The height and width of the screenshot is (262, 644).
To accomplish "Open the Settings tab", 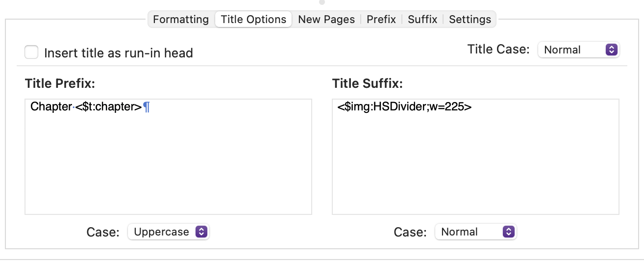I will 470,20.
